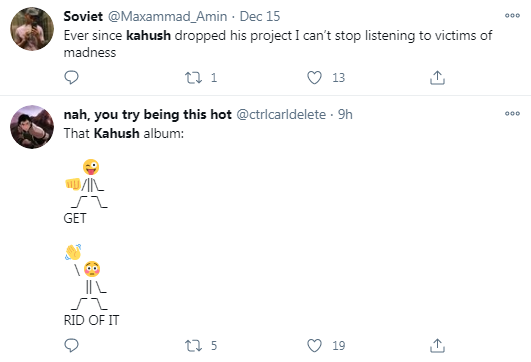Open the Dec 15 timestamp
Image resolution: width=531 pixels, height=362 pixels.
pyautogui.click(x=260, y=16)
